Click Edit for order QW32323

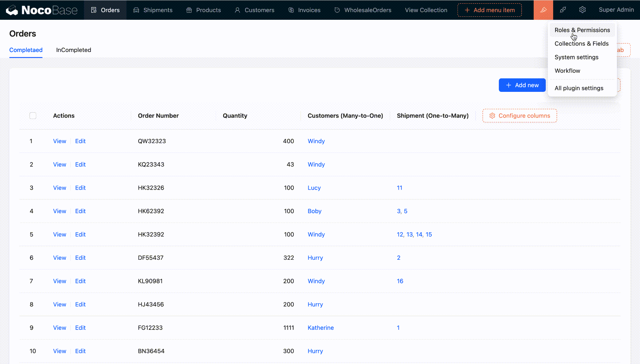(x=80, y=141)
